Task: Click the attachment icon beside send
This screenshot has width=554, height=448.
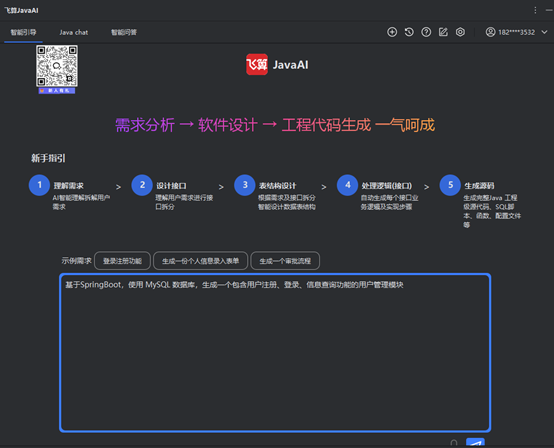Action: click(x=454, y=443)
